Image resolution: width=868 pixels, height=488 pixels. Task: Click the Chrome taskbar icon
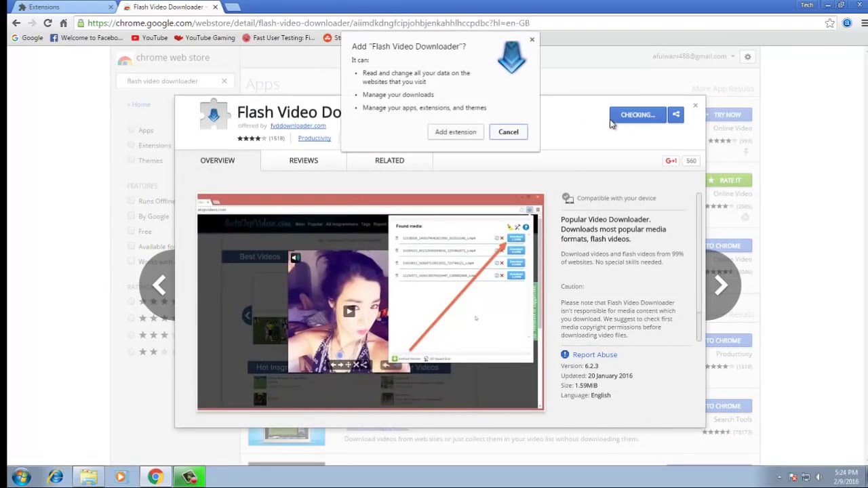(x=155, y=477)
